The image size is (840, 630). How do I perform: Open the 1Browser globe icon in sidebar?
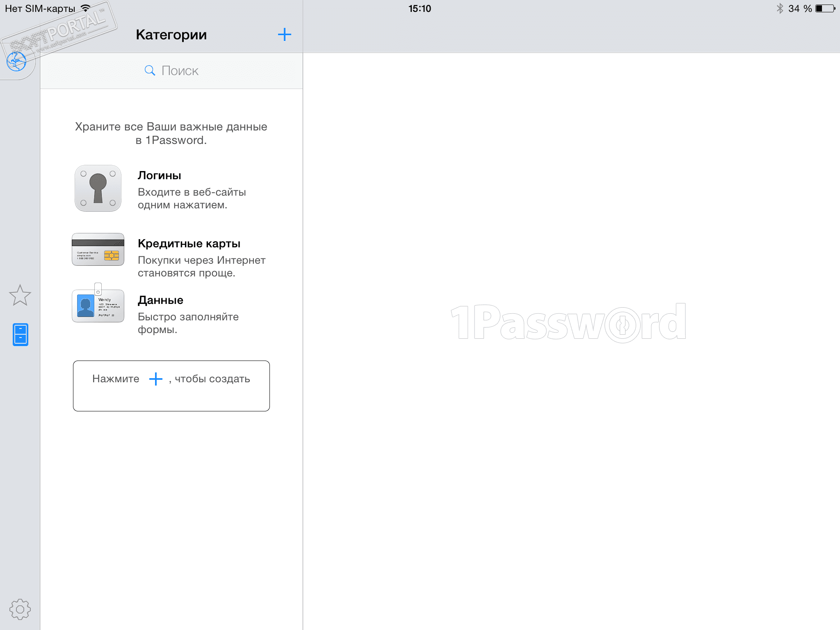pyautogui.click(x=16, y=62)
